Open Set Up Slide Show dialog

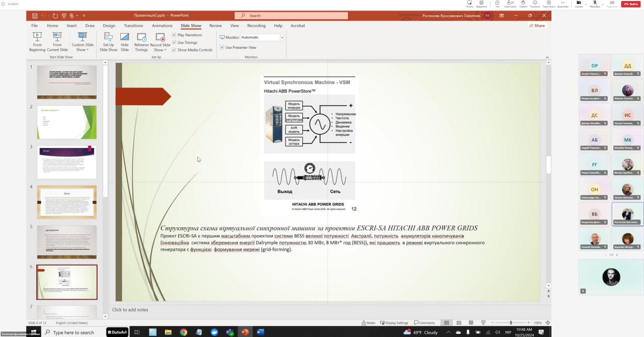(x=108, y=42)
